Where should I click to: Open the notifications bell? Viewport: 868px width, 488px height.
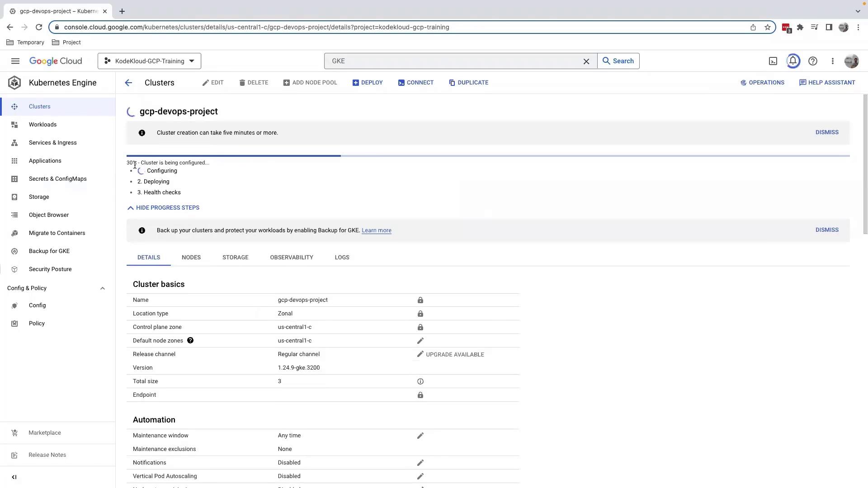(x=793, y=61)
